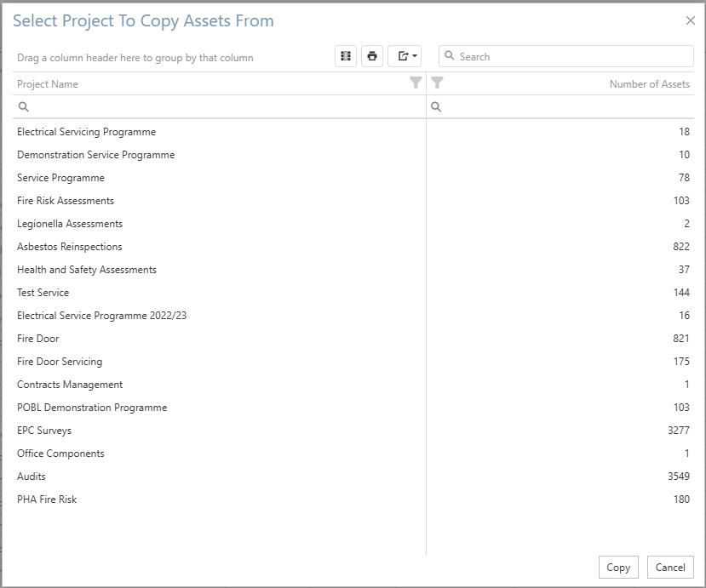Sort by Project Name column header
This screenshot has width=706, height=588.
pyautogui.click(x=48, y=84)
